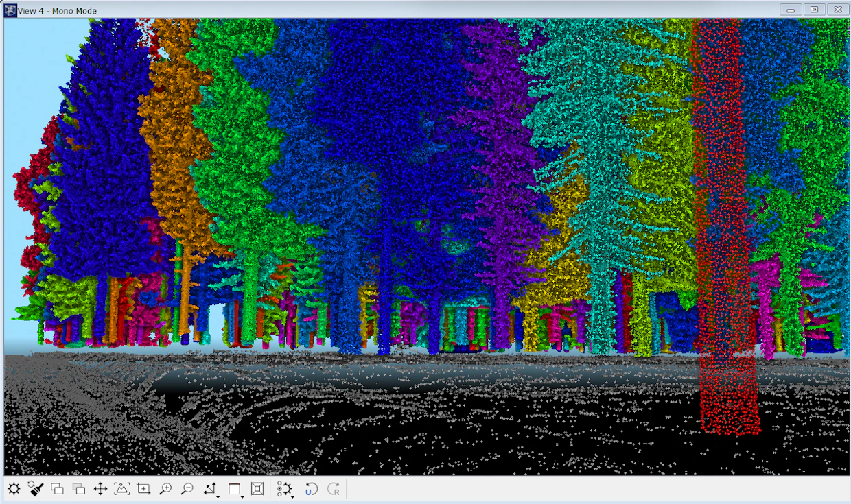Expand the view options gear with radio dots dropdown

(285, 489)
